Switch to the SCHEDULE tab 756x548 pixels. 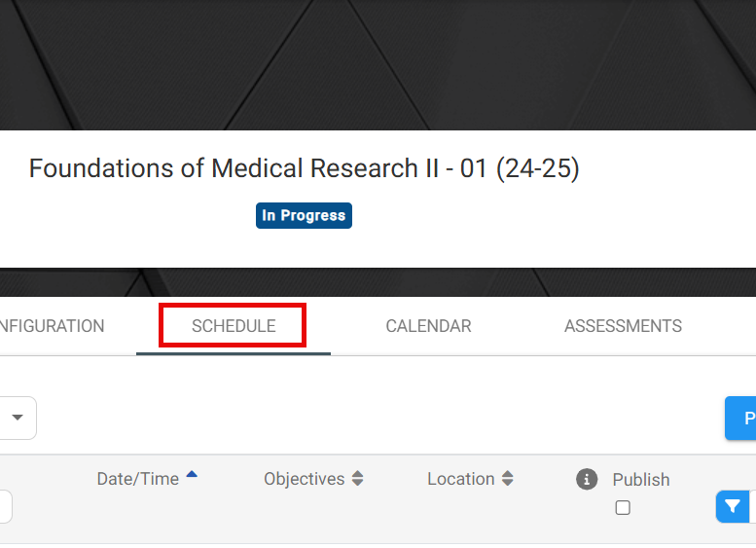[234, 326]
